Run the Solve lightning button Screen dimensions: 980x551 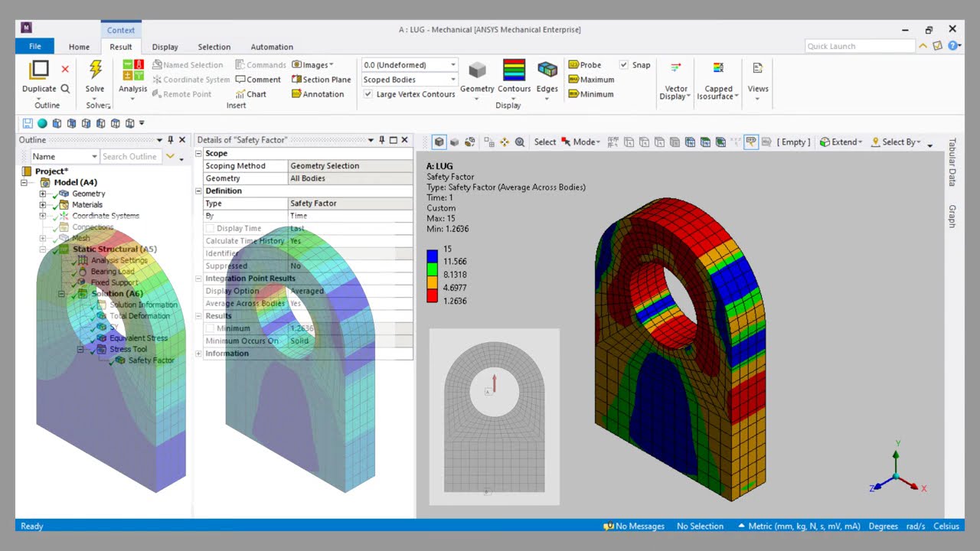[95, 70]
